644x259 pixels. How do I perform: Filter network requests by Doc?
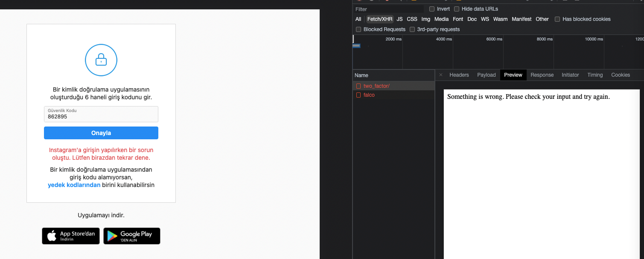[472, 19]
